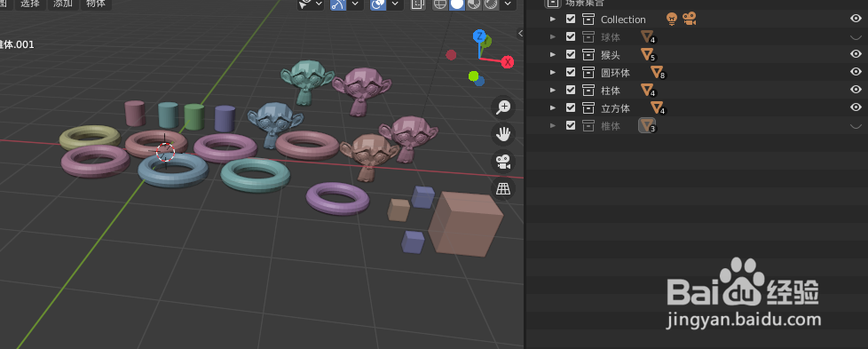This screenshot has height=349, width=868.
Task: Toggle camera view with the camera button
Action: point(503,162)
